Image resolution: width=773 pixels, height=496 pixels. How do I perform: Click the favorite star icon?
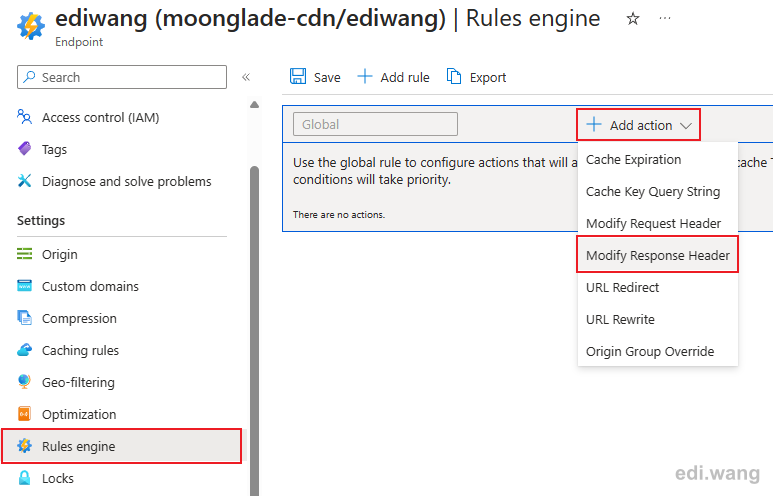pyautogui.click(x=632, y=19)
